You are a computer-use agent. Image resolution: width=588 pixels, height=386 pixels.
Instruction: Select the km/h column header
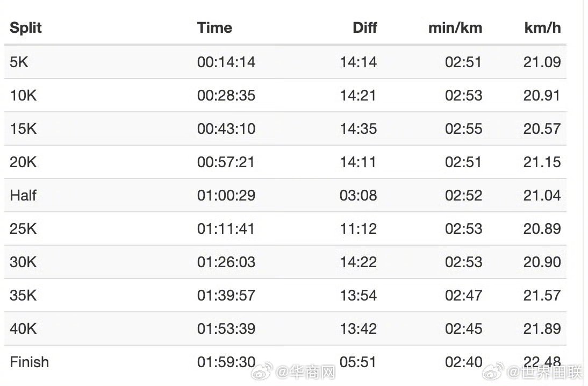coord(542,28)
